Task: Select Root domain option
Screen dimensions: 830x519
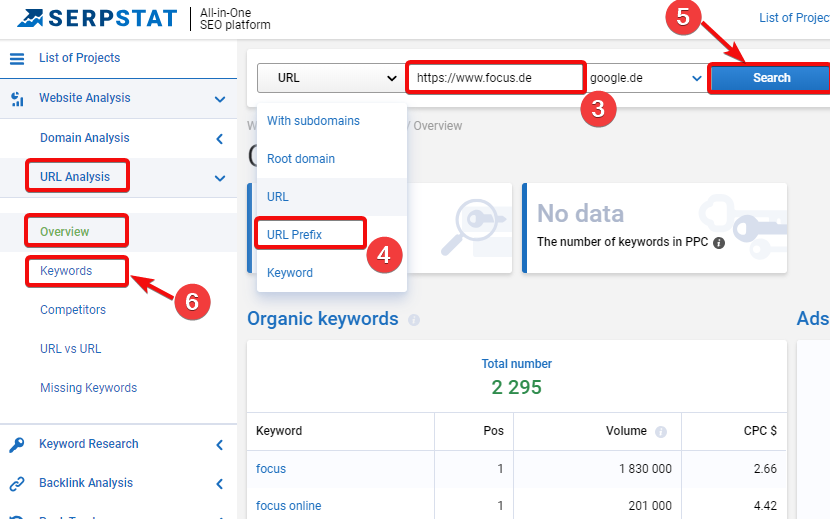Action: point(332,159)
